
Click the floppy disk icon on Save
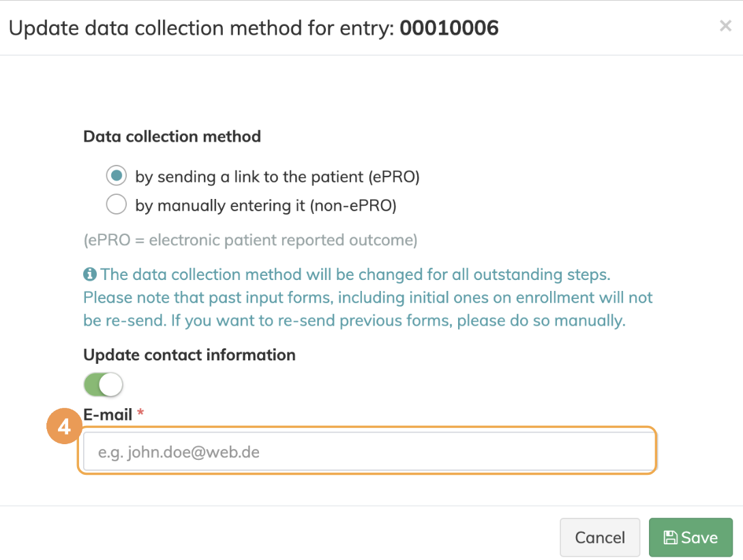(670, 538)
